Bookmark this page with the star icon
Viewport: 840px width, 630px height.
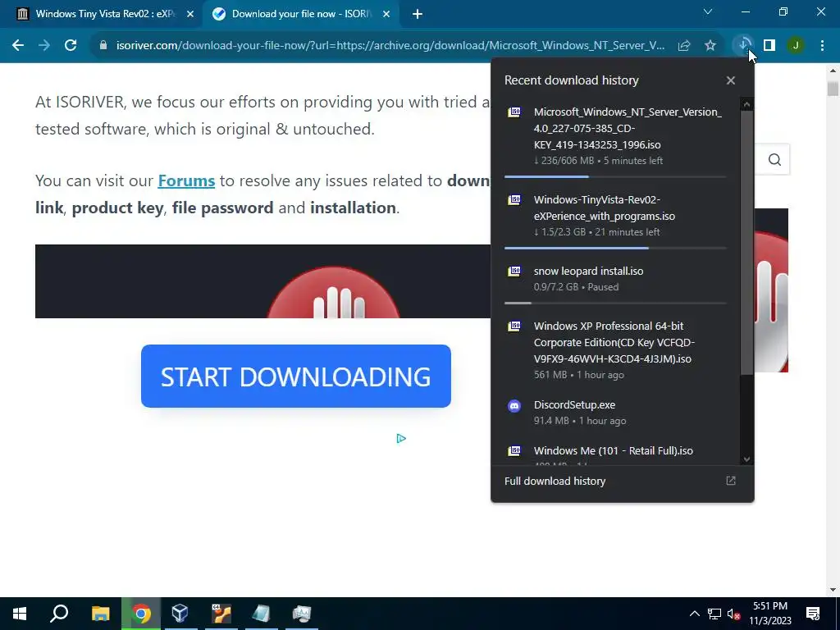coord(710,46)
